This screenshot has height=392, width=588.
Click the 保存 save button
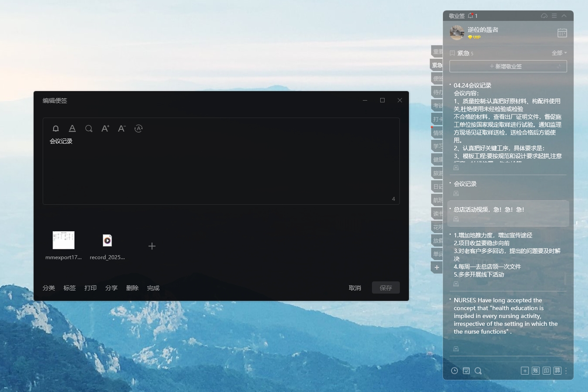[x=385, y=288]
